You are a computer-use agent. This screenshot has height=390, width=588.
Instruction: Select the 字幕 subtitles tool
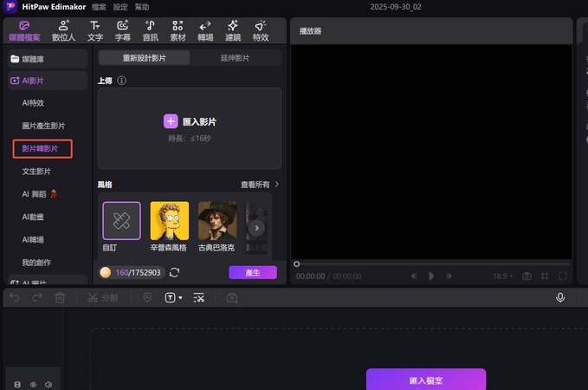click(x=123, y=29)
